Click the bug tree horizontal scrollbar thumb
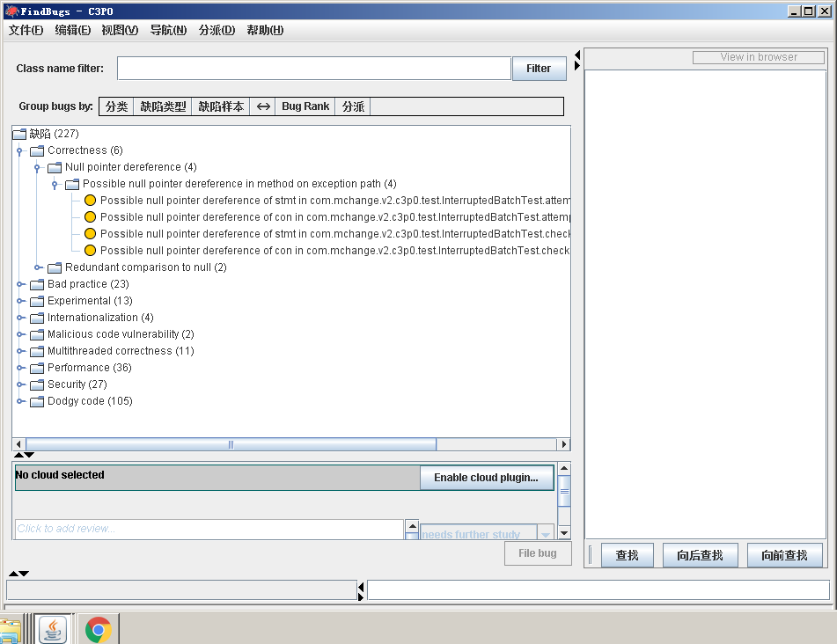This screenshot has width=837, height=644. tap(231, 444)
